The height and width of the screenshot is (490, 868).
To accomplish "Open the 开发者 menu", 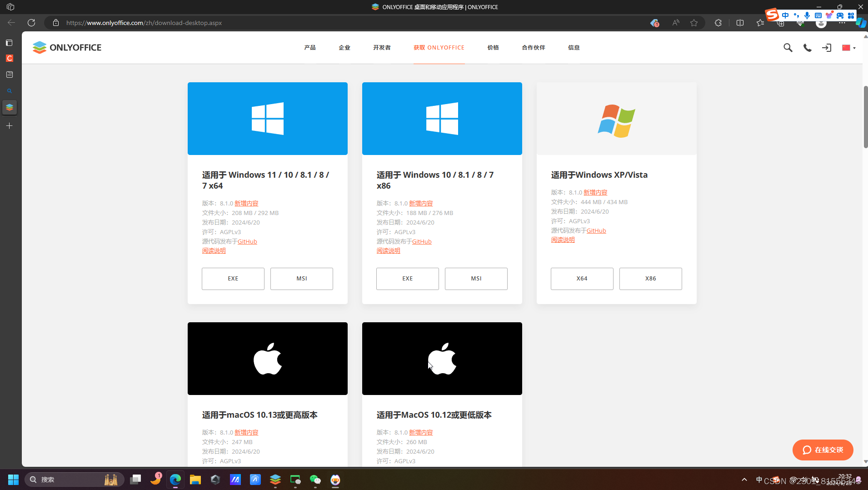I will coord(382,47).
